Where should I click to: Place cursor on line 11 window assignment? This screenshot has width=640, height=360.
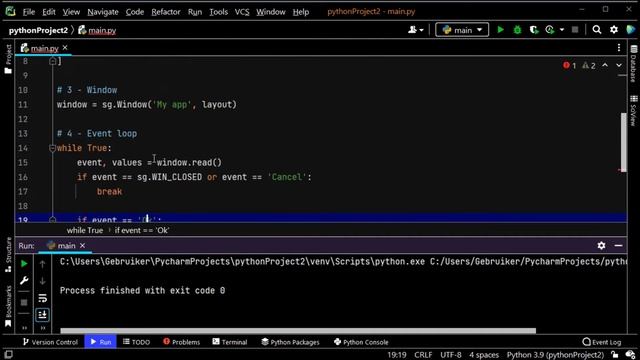[147, 104]
